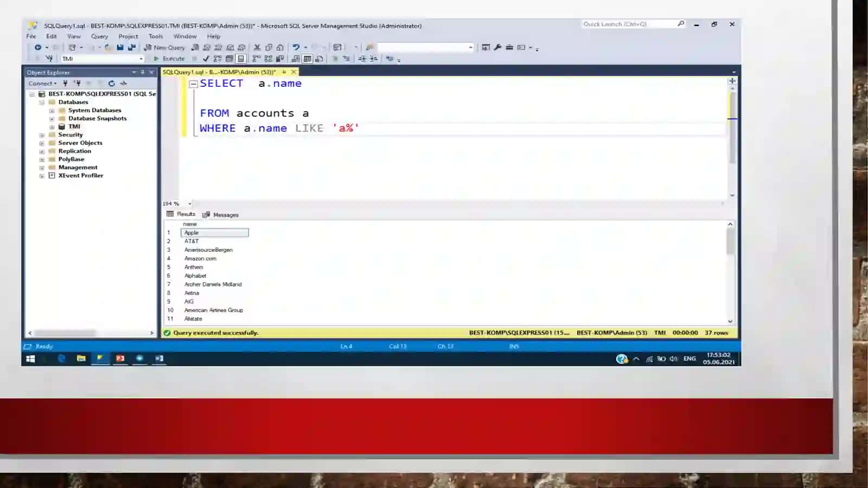Open Edge browser from taskbar
The image size is (868, 488).
(x=61, y=358)
